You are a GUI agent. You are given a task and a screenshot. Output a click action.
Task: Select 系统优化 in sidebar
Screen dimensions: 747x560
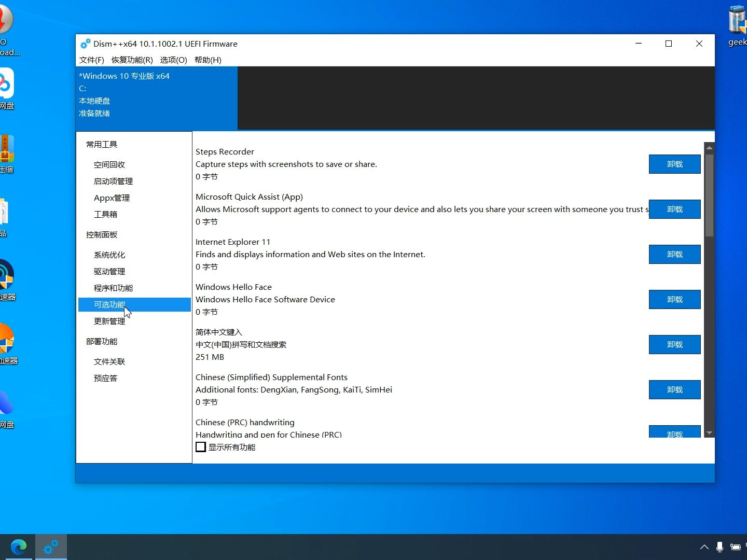click(109, 255)
